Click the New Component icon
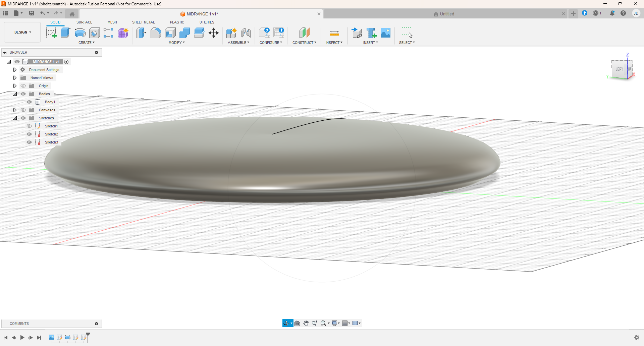Viewport: 644px width, 346px height. (x=231, y=33)
